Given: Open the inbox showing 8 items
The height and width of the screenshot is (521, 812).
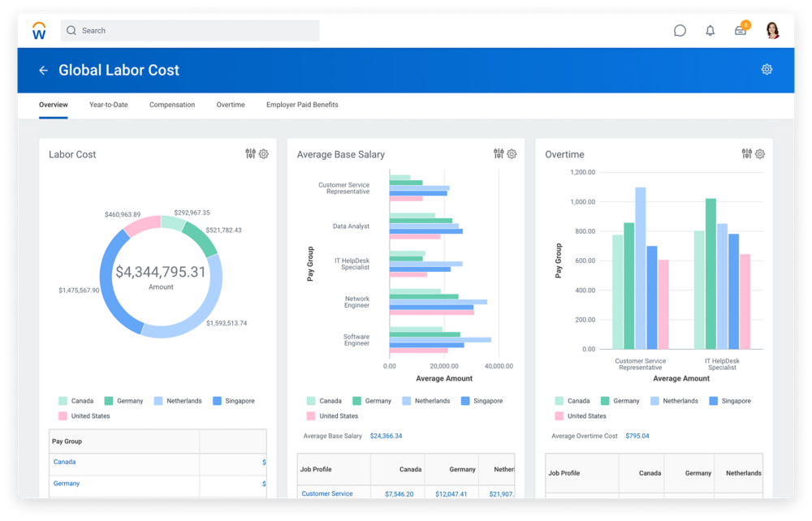Looking at the screenshot, I should click(x=740, y=30).
